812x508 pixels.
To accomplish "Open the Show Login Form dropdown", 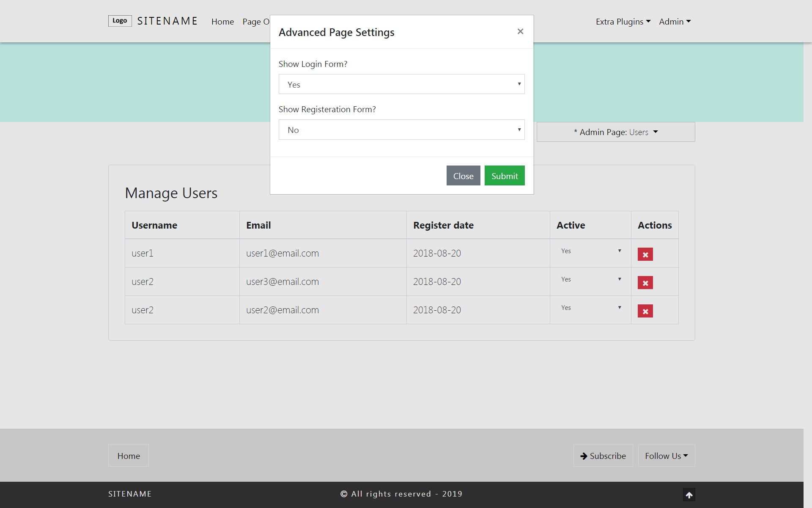I will [x=401, y=84].
